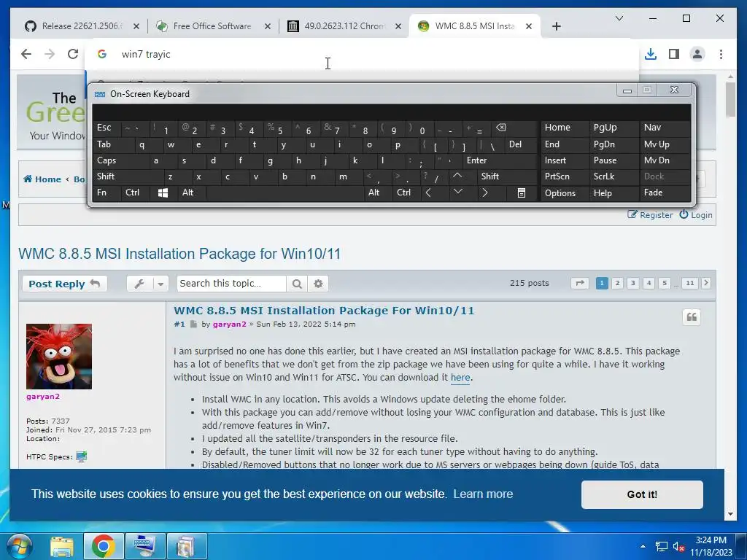747x560 pixels.
Task: Quote garyan2's post icon
Action: (692, 317)
